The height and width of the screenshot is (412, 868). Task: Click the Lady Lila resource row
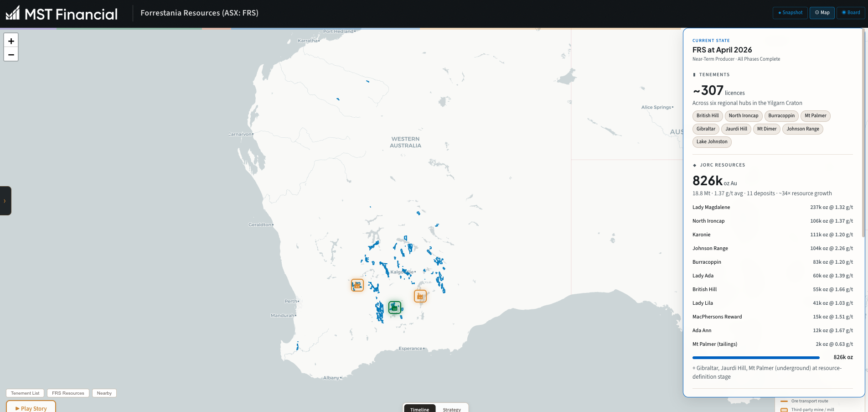click(773, 303)
